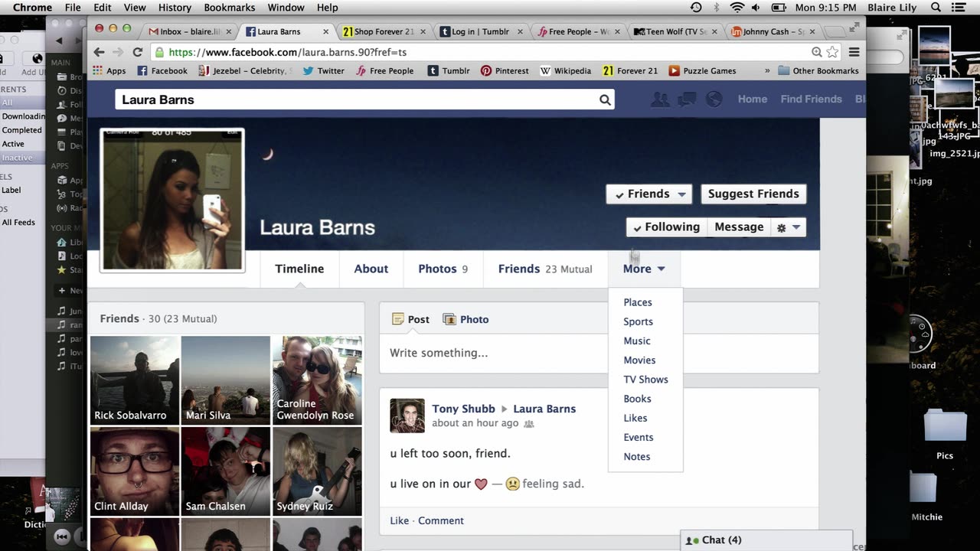Viewport: 980px width, 551px height.
Task: Select Books from the More menu
Action: click(637, 399)
